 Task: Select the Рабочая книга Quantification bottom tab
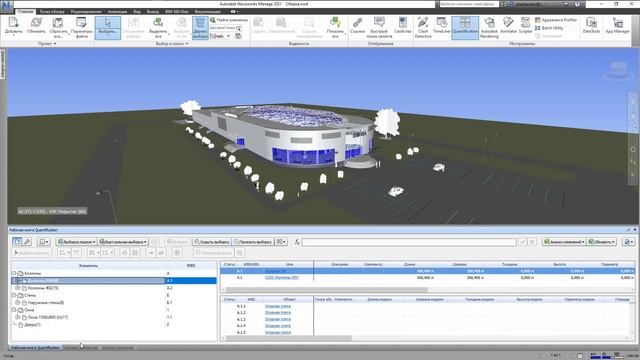click(x=35, y=348)
